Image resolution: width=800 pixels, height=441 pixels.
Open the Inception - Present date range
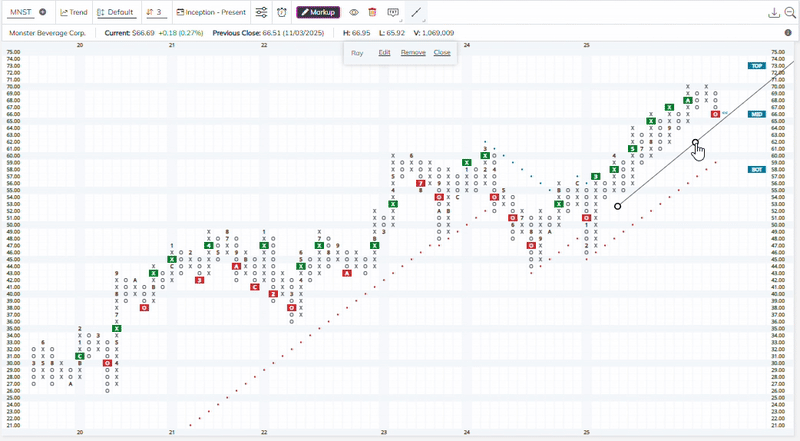tap(211, 12)
